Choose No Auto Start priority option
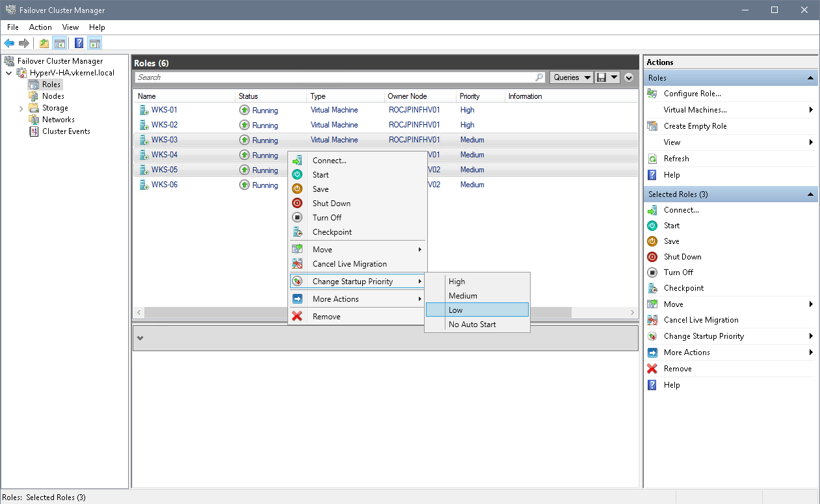The height and width of the screenshot is (504, 820). 477,325
